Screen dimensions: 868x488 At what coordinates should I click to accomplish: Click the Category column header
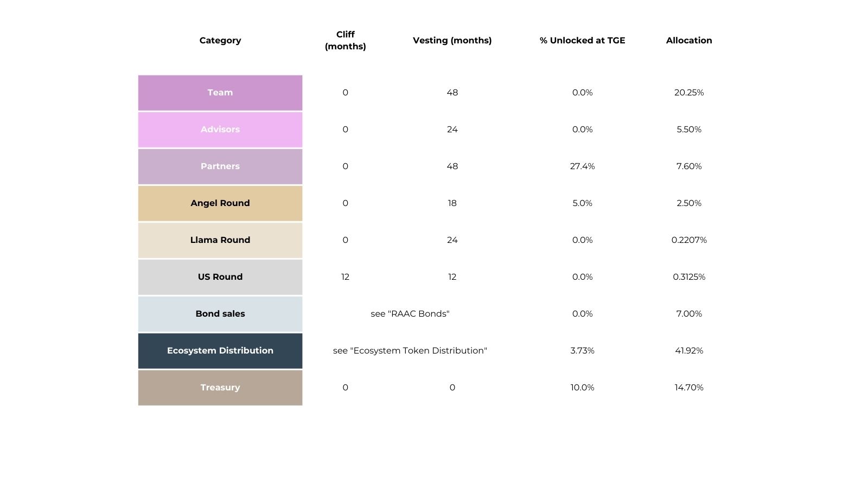[x=220, y=41]
